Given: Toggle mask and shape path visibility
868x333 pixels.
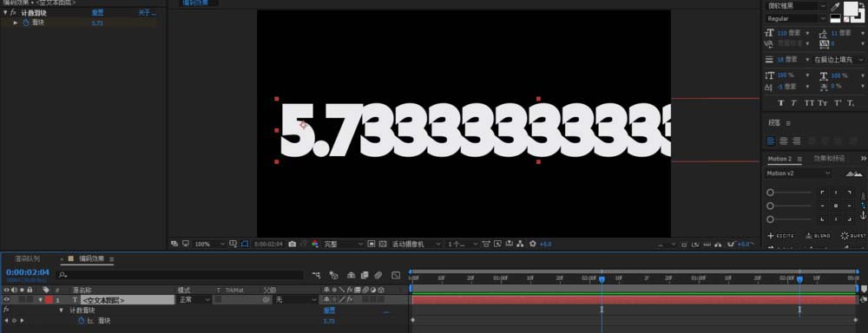Looking at the screenshot, I should coord(245,244).
